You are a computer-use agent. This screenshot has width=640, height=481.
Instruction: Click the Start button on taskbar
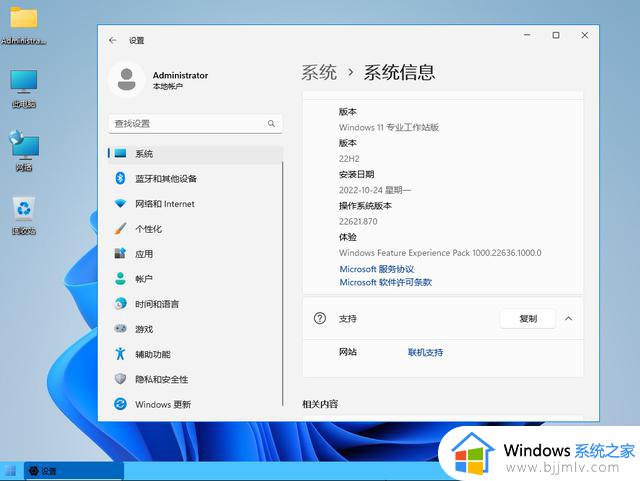[11, 471]
